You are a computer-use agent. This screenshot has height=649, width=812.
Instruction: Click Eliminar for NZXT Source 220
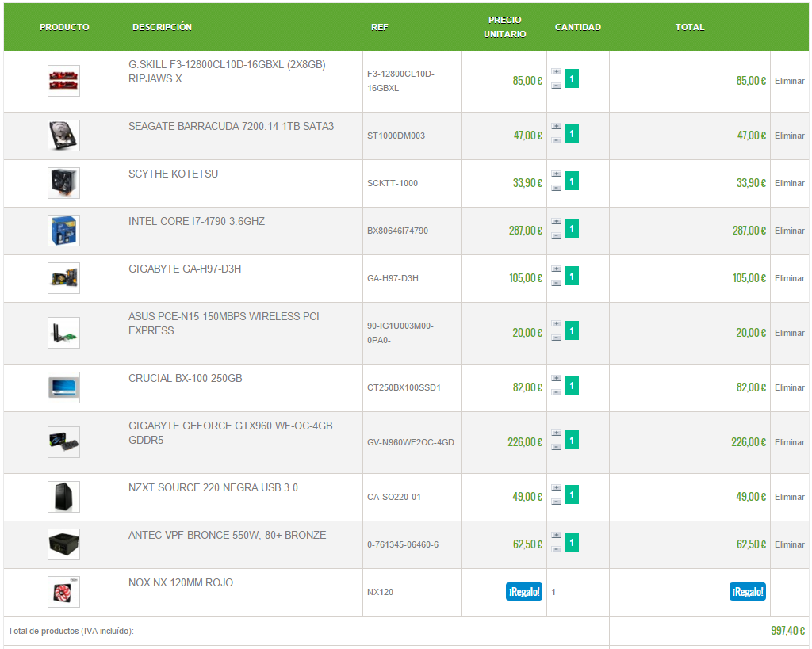point(789,497)
